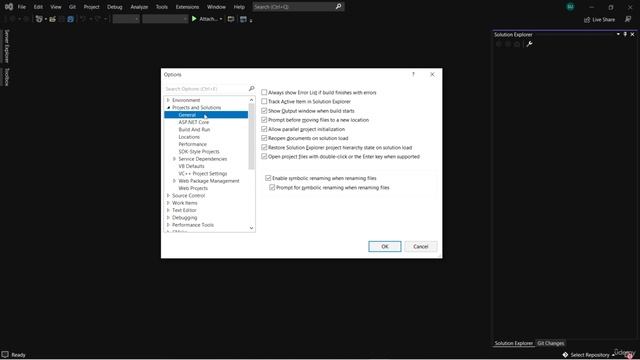Open the Extensions menu

[x=187, y=7]
